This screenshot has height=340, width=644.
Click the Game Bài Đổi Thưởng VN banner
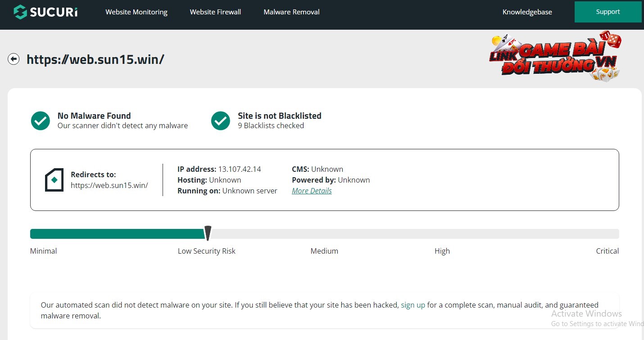pyautogui.click(x=555, y=57)
